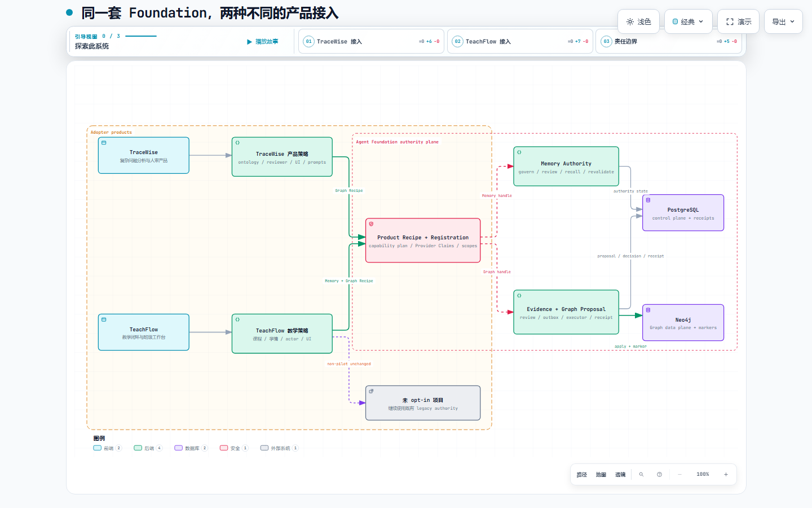Click the code icon on Evidence + Graph Proposal
812x508 pixels.
(x=519, y=296)
